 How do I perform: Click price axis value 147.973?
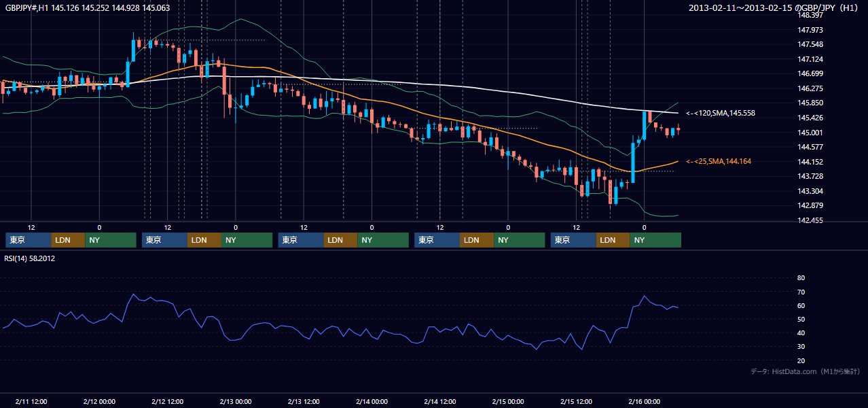[810, 30]
